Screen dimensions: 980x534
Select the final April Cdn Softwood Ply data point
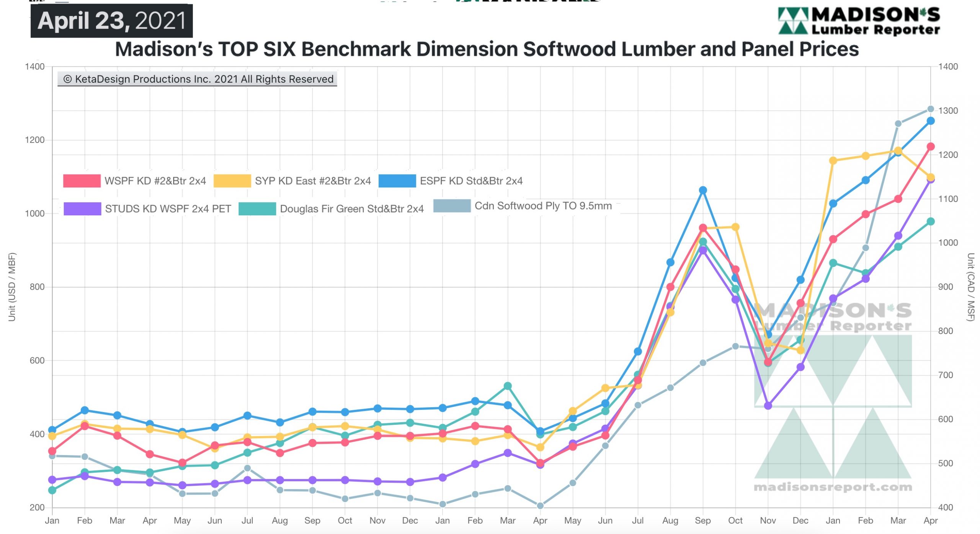click(x=931, y=109)
